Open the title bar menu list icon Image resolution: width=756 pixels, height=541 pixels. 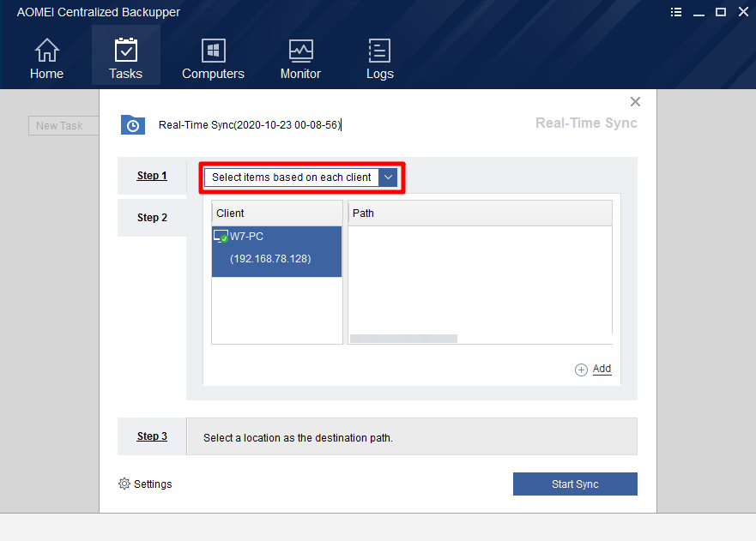[676, 12]
